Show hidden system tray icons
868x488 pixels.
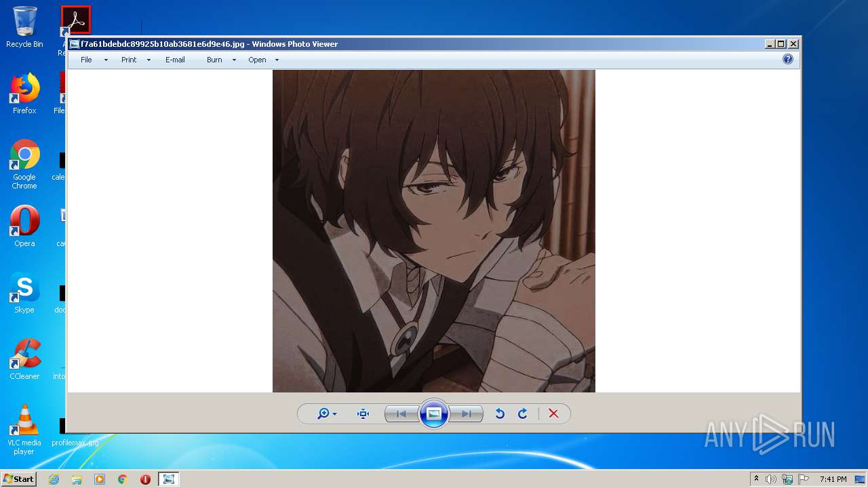(757, 479)
